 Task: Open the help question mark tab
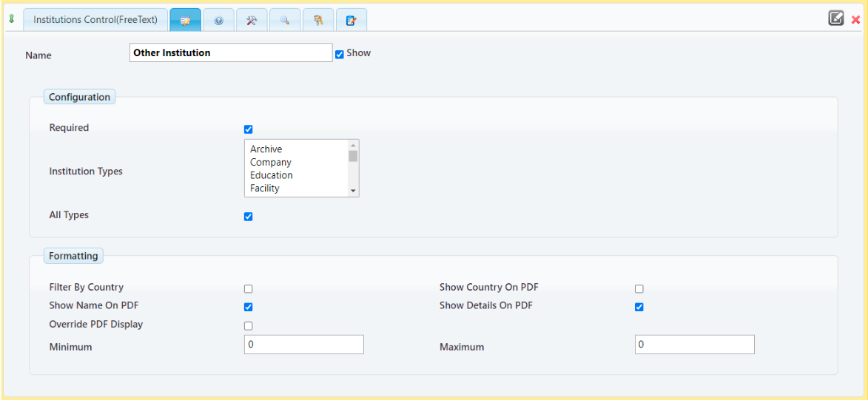(x=218, y=21)
